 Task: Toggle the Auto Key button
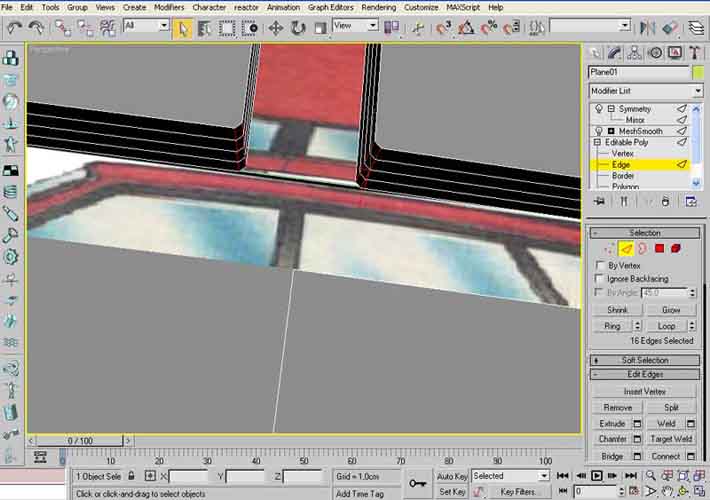point(453,476)
